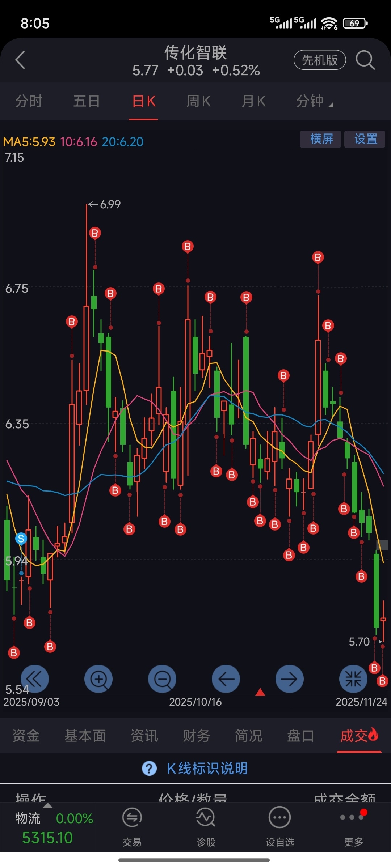This screenshot has width=391, height=868.
Task: Tap the 8:05 clock in status bar
Action: 35,24
